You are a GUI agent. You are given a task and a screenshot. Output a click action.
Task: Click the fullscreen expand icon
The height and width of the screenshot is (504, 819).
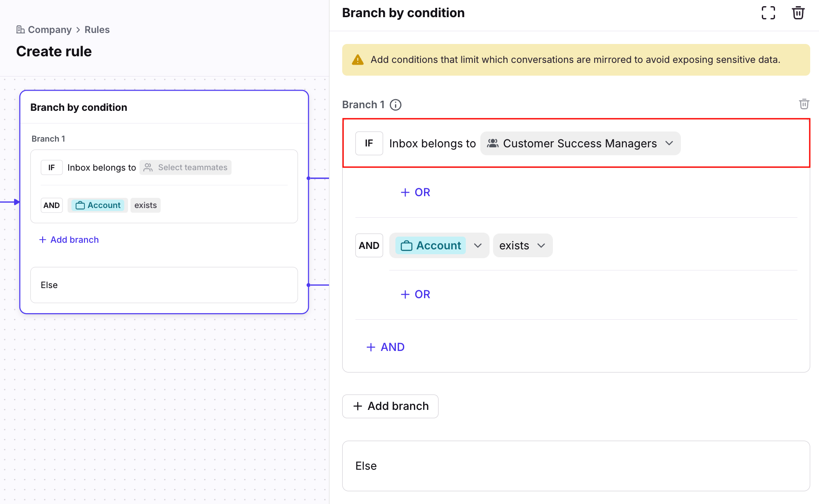[768, 13]
